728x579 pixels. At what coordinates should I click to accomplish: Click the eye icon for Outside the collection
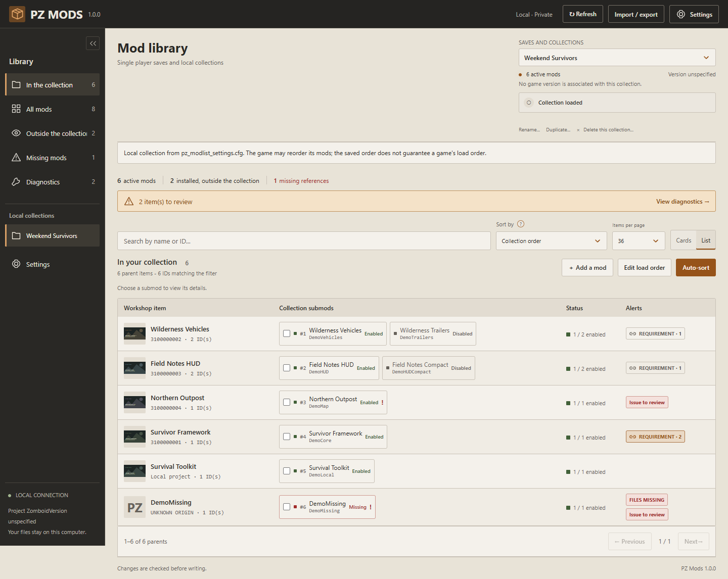point(16,133)
